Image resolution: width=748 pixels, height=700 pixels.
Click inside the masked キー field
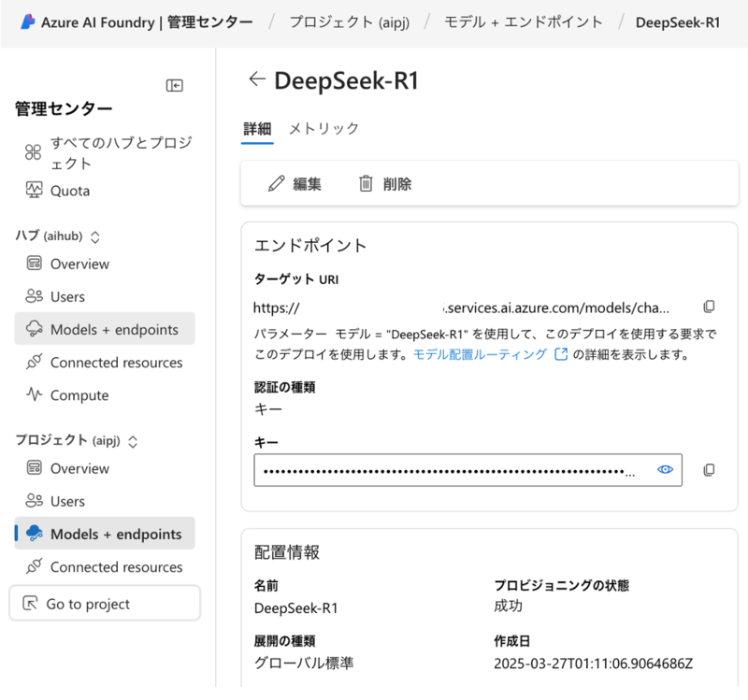click(467, 470)
